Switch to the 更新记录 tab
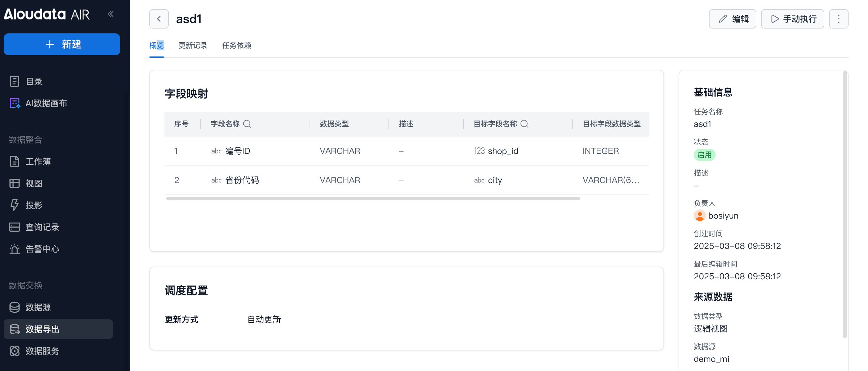 pyautogui.click(x=193, y=46)
